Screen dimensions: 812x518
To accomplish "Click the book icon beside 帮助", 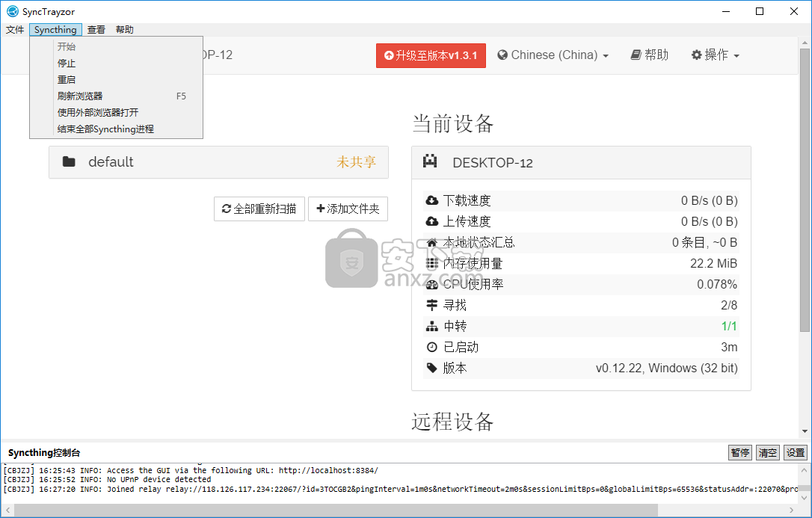I will (x=636, y=55).
